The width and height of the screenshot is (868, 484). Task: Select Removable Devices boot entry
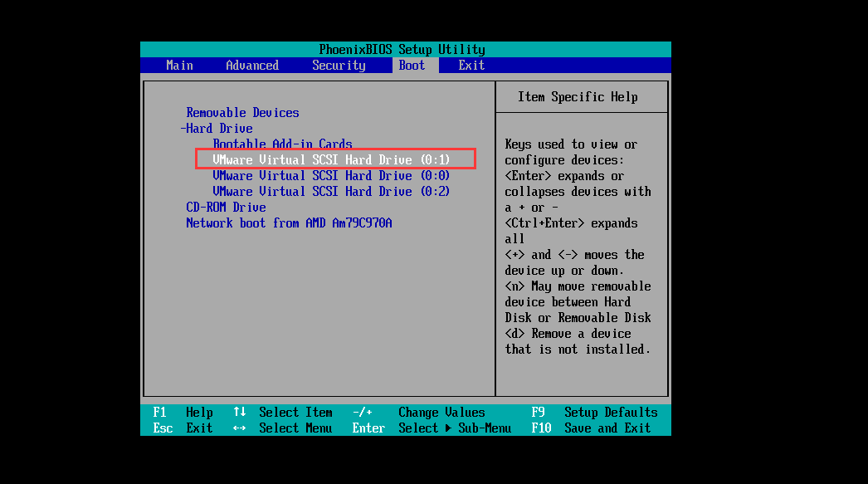point(242,112)
